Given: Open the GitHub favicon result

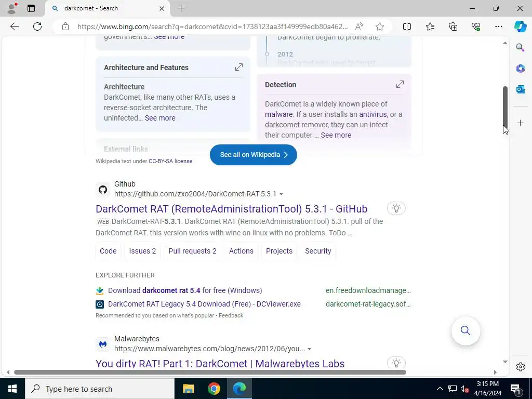Looking at the screenshot, I should coord(103,189).
